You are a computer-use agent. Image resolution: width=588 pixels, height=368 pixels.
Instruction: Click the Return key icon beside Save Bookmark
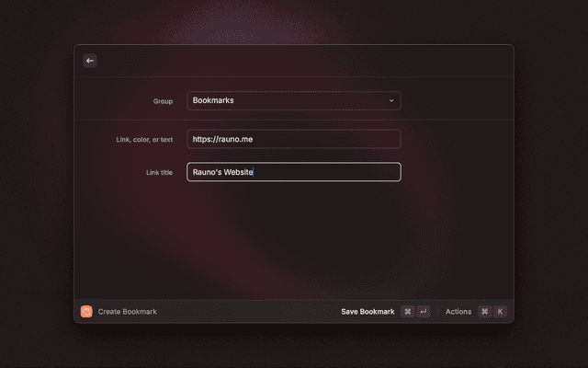pos(423,312)
